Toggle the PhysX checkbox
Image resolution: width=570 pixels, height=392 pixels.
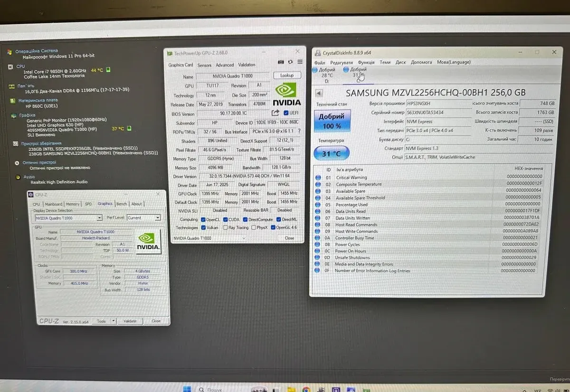254,228
